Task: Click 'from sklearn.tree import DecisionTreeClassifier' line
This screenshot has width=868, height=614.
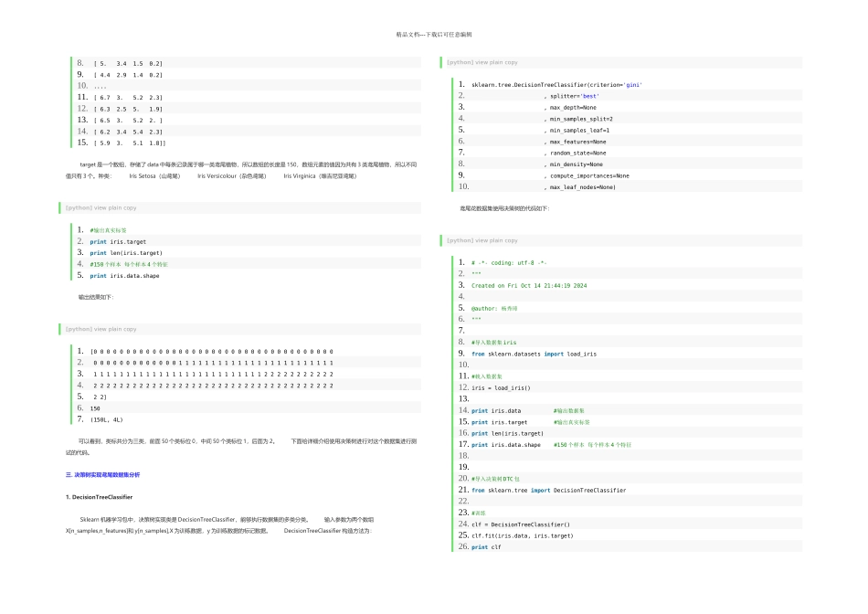Action: [548, 491]
